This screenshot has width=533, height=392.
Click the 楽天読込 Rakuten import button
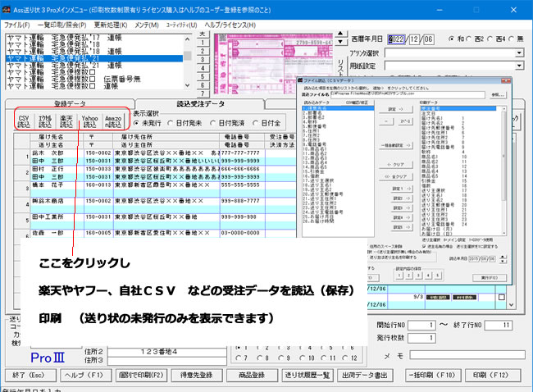69,121
